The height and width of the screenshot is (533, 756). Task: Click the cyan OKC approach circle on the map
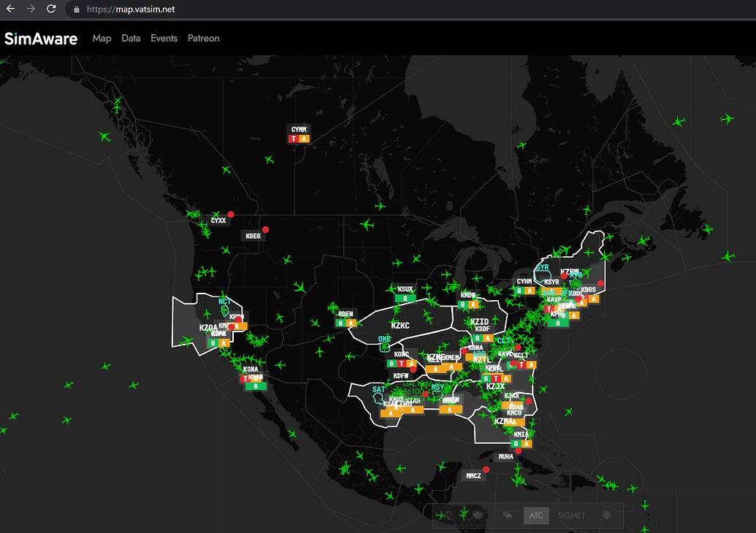[385, 346]
